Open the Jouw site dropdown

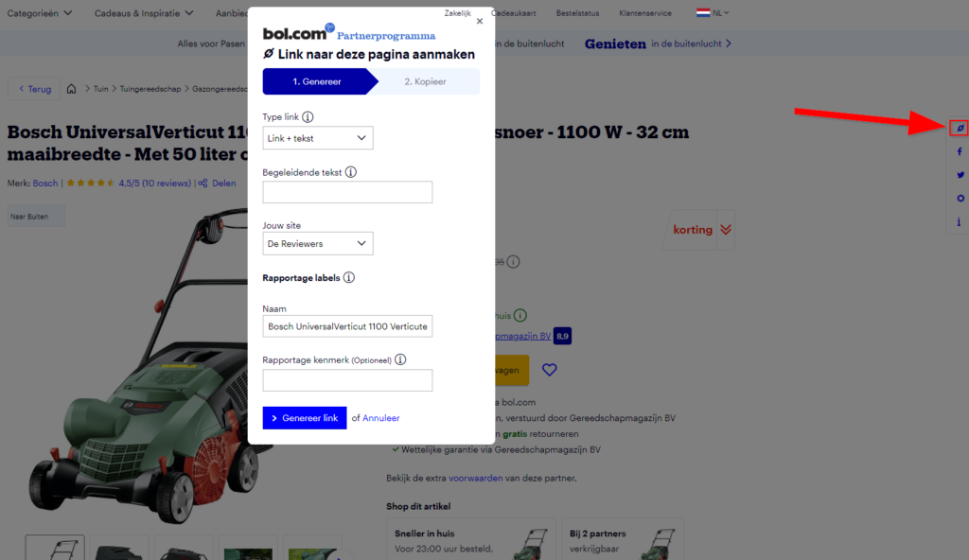click(x=318, y=243)
